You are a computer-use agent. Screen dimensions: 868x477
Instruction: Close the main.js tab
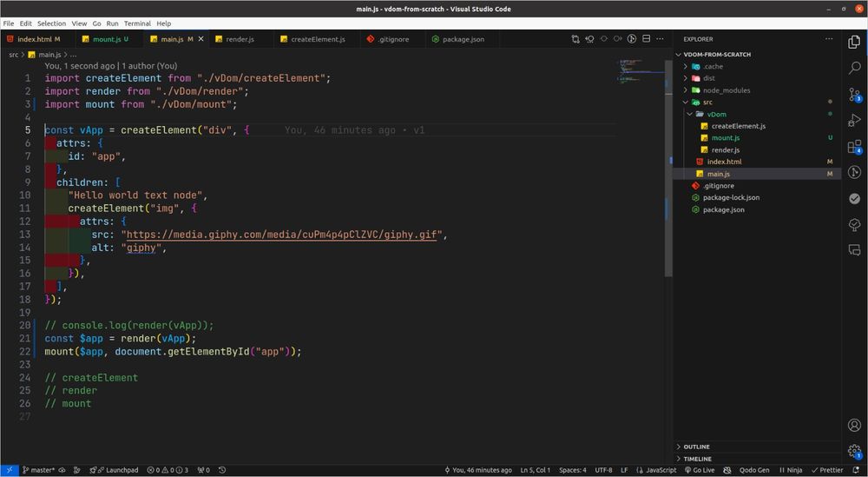[201, 39]
